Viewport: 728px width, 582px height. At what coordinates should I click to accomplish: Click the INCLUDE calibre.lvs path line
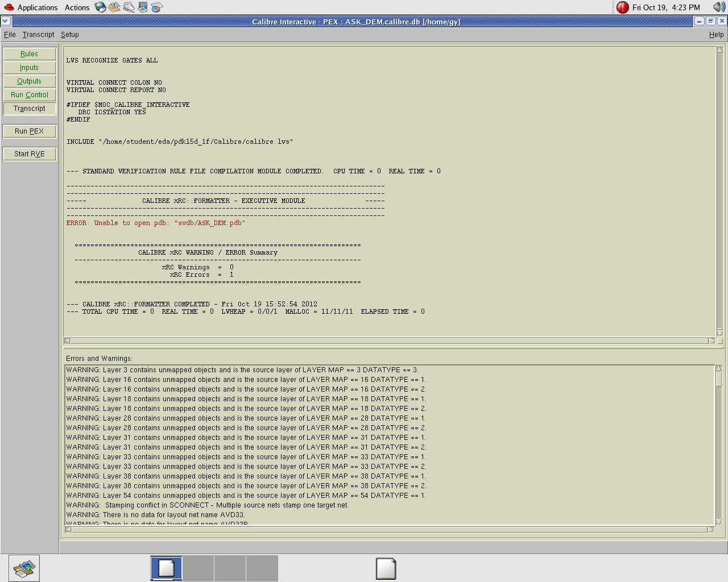click(180, 142)
